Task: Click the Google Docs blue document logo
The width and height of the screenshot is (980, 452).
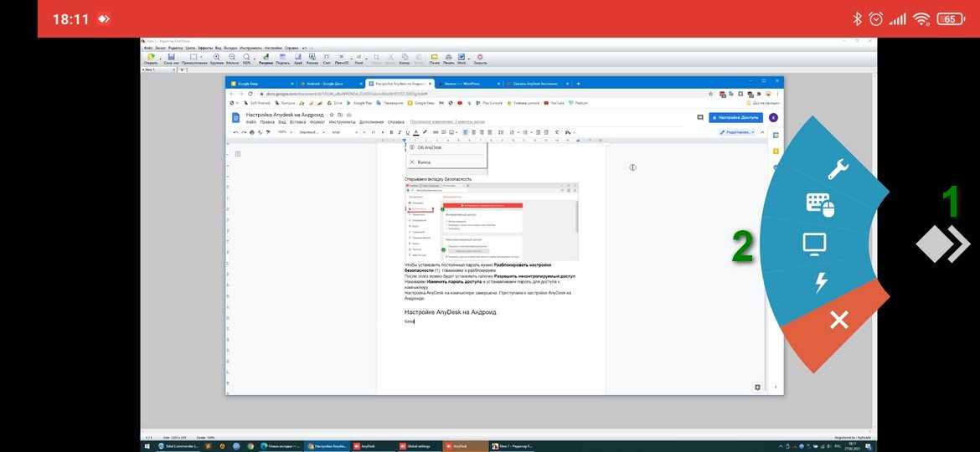Action: click(x=236, y=118)
